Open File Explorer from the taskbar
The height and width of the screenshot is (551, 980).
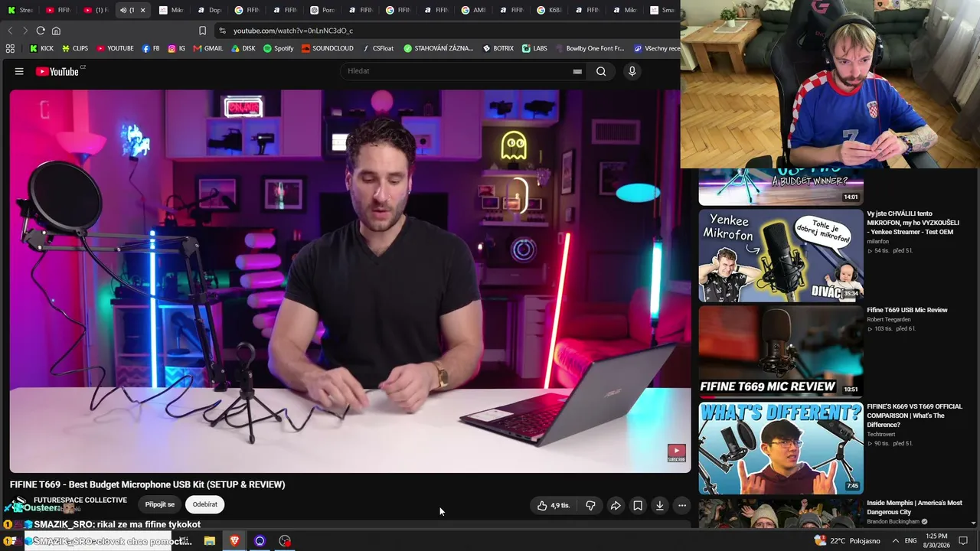coord(209,541)
